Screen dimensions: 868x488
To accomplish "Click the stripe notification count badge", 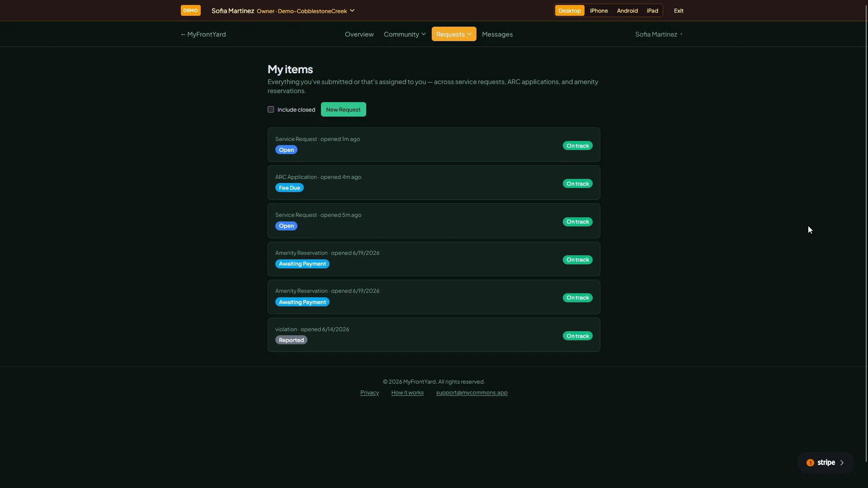I will point(810,463).
